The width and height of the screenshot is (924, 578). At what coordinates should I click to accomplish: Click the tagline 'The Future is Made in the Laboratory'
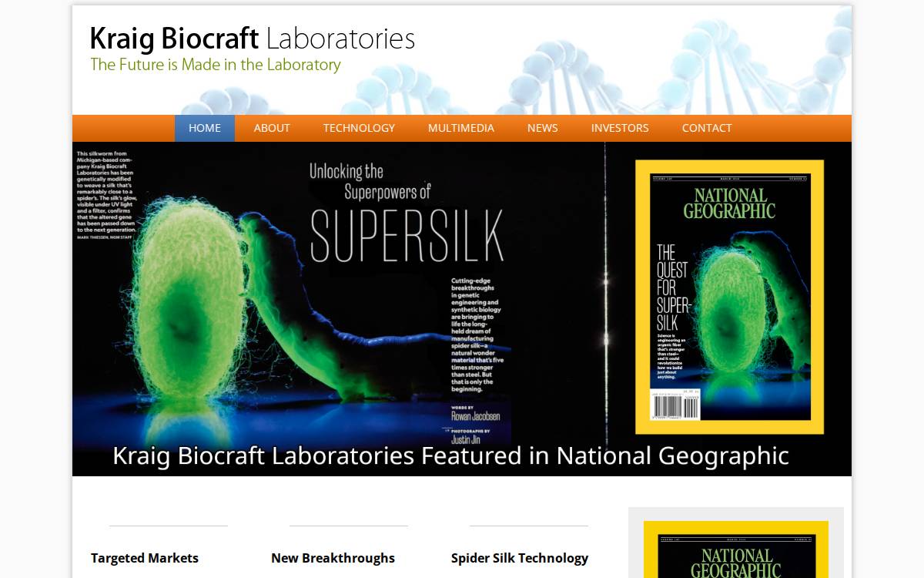pyautogui.click(x=216, y=65)
